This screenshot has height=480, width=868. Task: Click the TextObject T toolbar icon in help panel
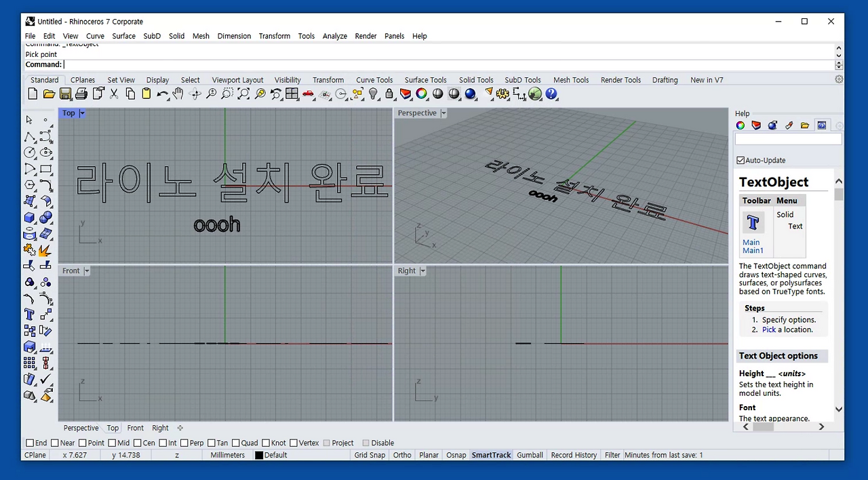753,222
